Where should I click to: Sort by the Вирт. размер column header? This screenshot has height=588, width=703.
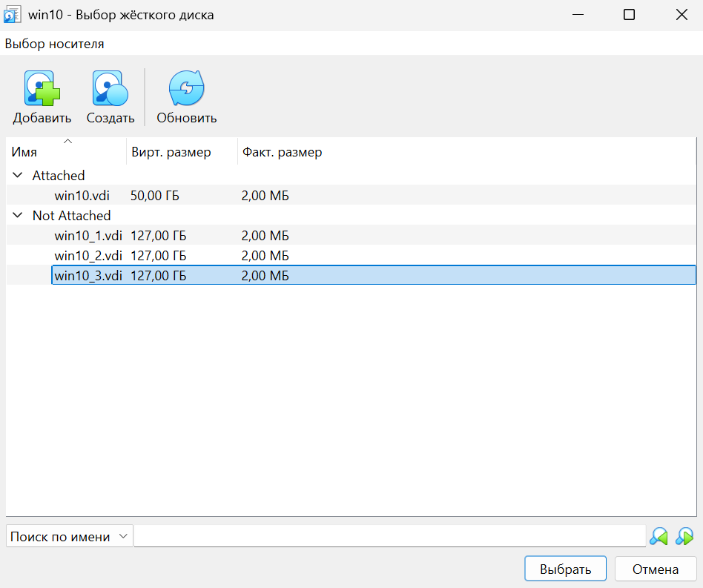pyautogui.click(x=182, y=152)
